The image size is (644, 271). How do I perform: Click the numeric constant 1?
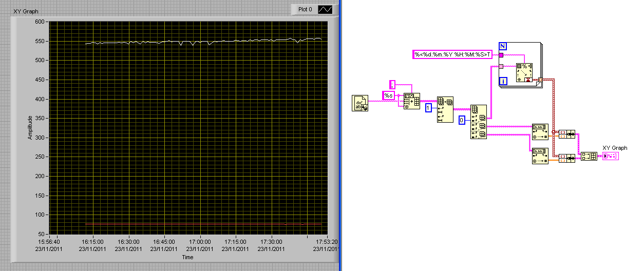pos(428,108)
